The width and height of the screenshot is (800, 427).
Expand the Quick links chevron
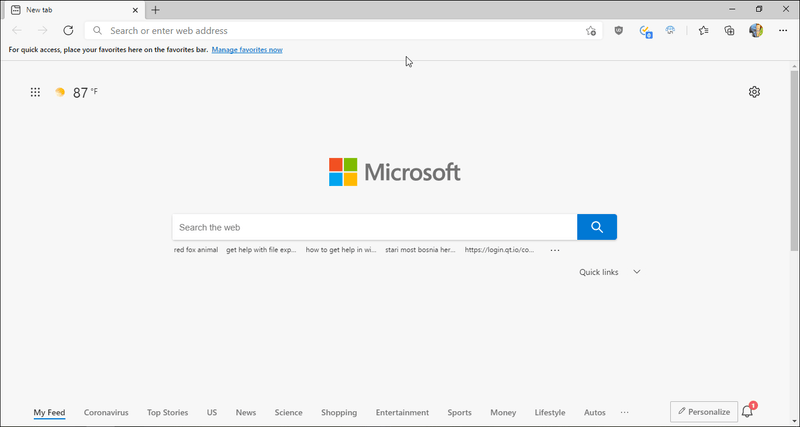coord(637,272)
